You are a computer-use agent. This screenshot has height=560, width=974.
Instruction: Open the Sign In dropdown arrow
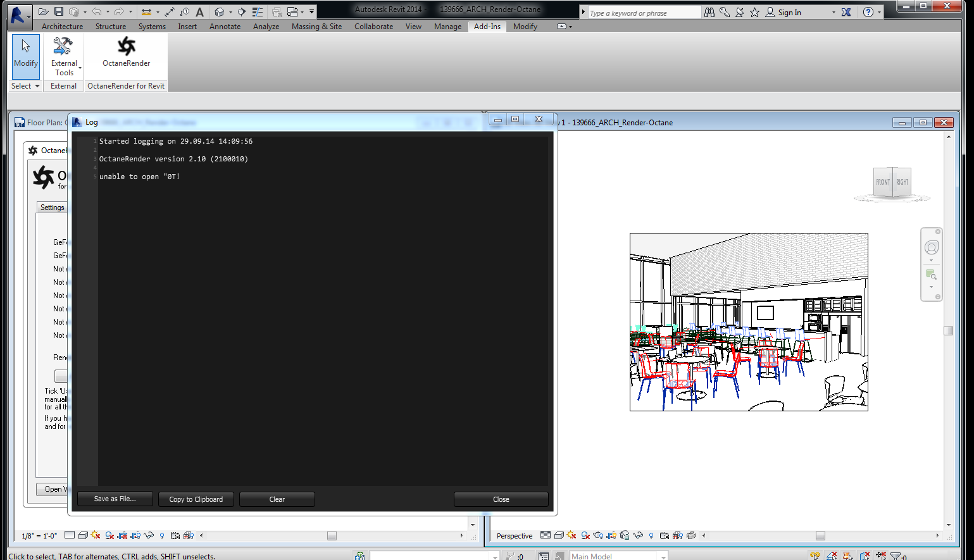pyautogui.click(x=834, y=12)
